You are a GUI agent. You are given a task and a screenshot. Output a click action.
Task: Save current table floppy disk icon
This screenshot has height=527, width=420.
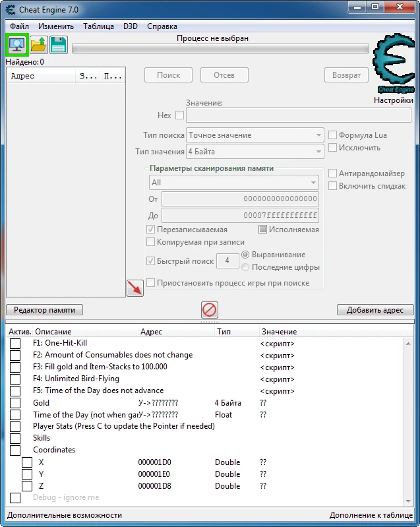[x=59, y=45]
